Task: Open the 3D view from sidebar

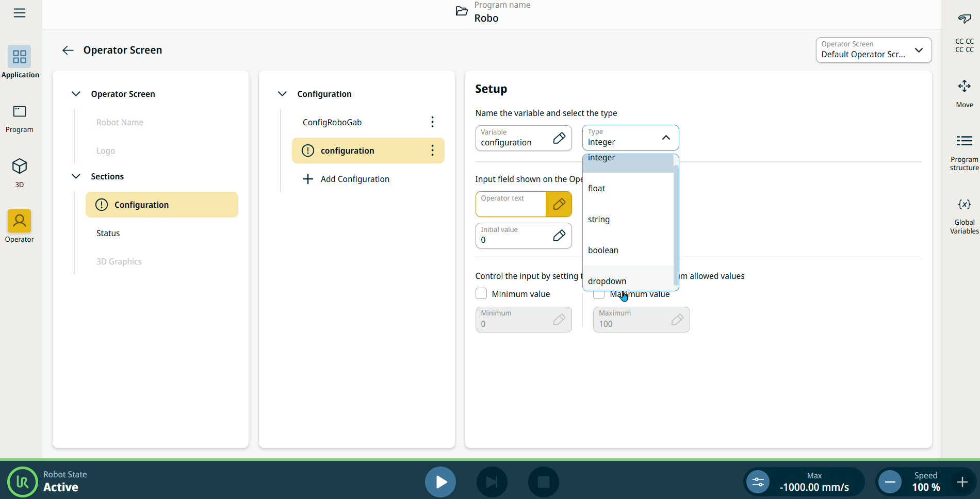Action: click(x=20, y=172)
